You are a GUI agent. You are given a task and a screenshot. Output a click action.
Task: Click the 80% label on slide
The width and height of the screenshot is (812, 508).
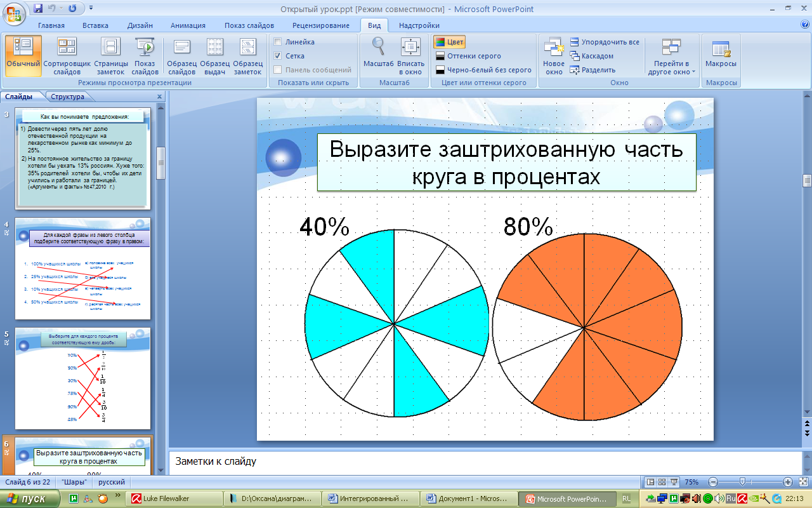pyautogui.click(x=528, y=227)
